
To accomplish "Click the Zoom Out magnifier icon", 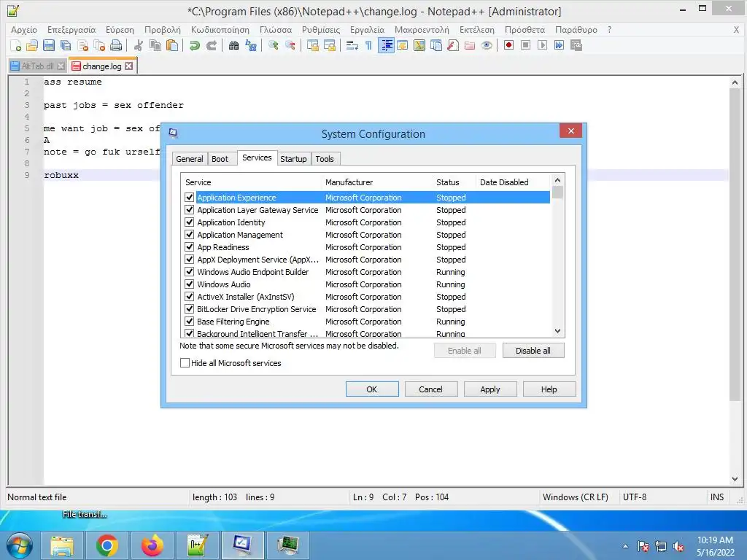I will tap(290, 45).
